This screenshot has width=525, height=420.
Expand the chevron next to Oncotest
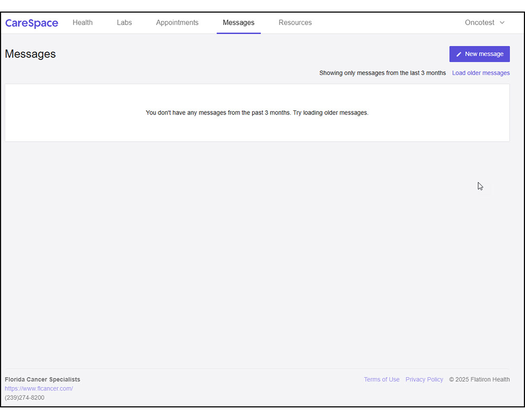click(x=502, y=23)
